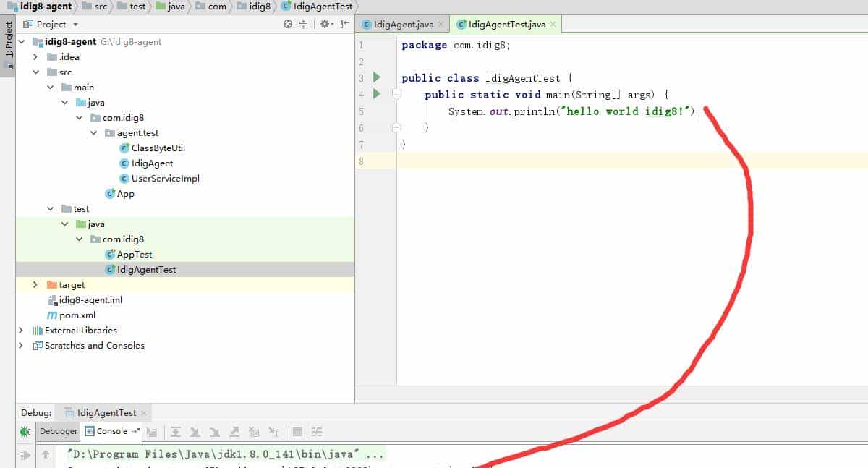Collapse the agent.test package
The image size is (868, 468).
94,133
